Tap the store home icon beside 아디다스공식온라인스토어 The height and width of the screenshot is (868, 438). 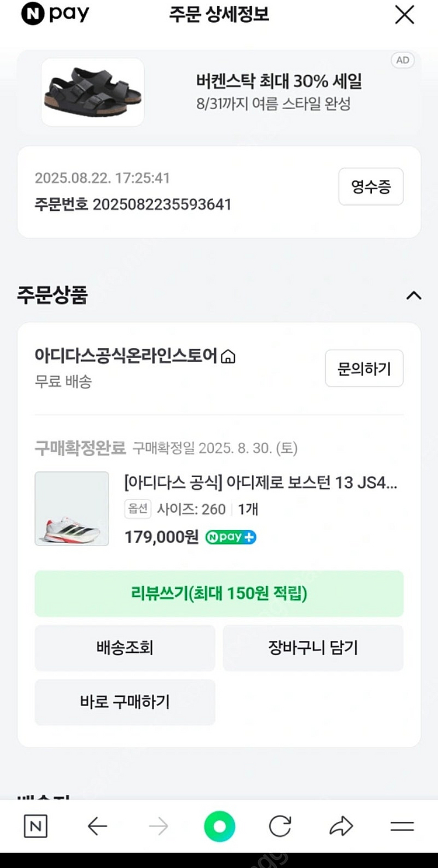pyautogui.click(x=228, y=356)
